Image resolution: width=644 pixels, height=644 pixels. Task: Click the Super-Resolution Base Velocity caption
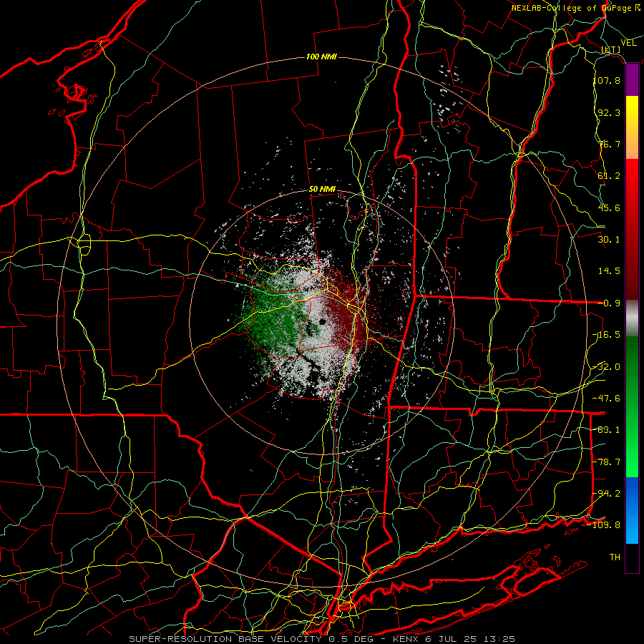pyautogui.click(x=322, y=639)
